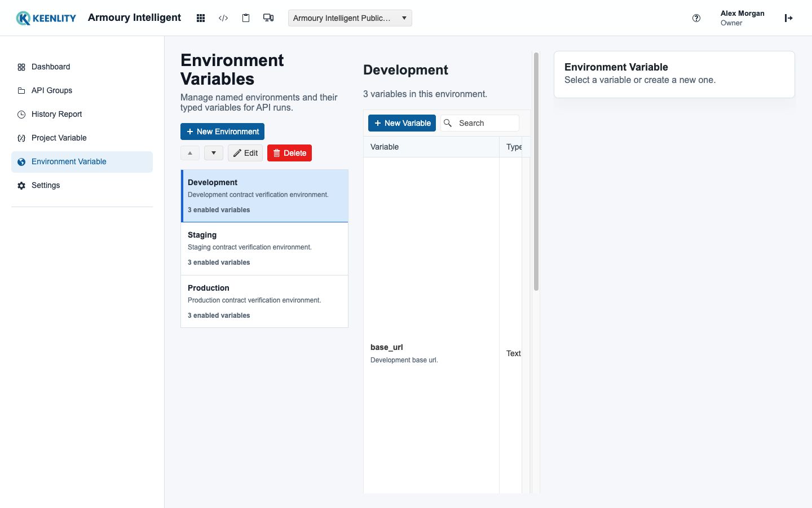Open the code brackets icon in header
Image resolution: width=812 pixels, height=508 pixels.
pyautogui.click(x=223, y=18)
